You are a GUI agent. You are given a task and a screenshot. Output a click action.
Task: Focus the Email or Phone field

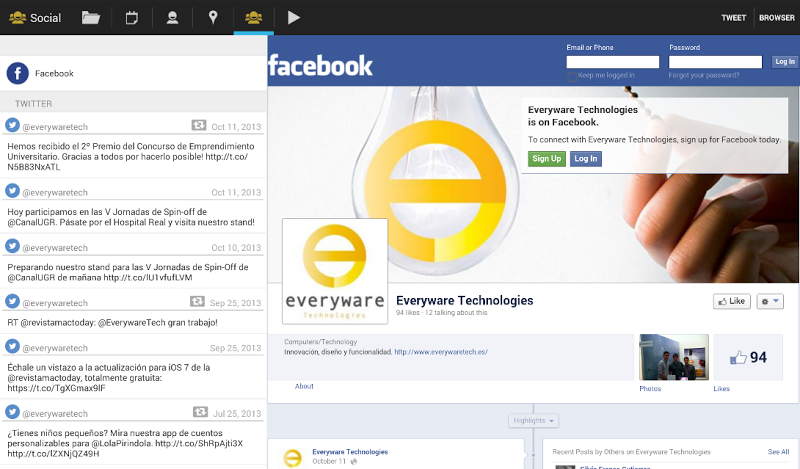(x=613, y=62)
